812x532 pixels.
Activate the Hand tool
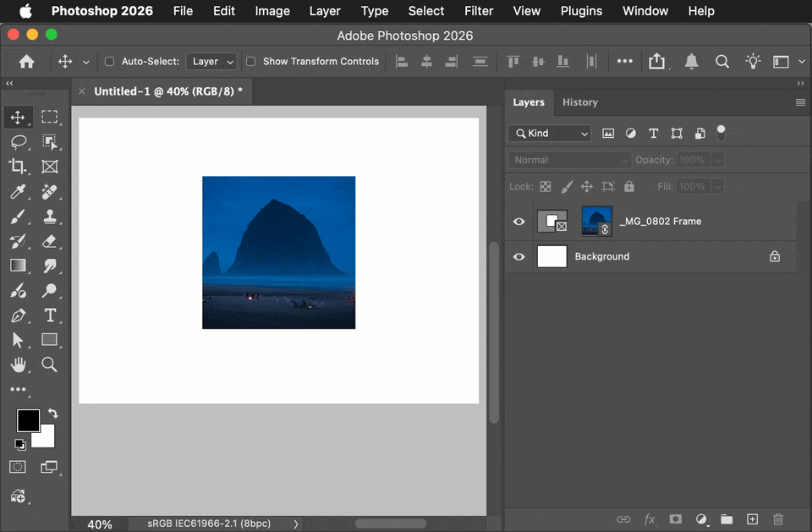point(18,365)
